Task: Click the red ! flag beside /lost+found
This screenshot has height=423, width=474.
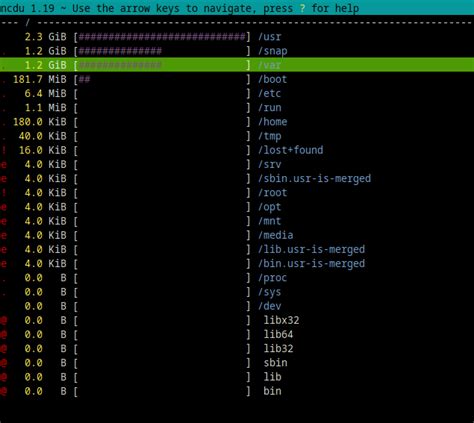Action: [4, 150]
